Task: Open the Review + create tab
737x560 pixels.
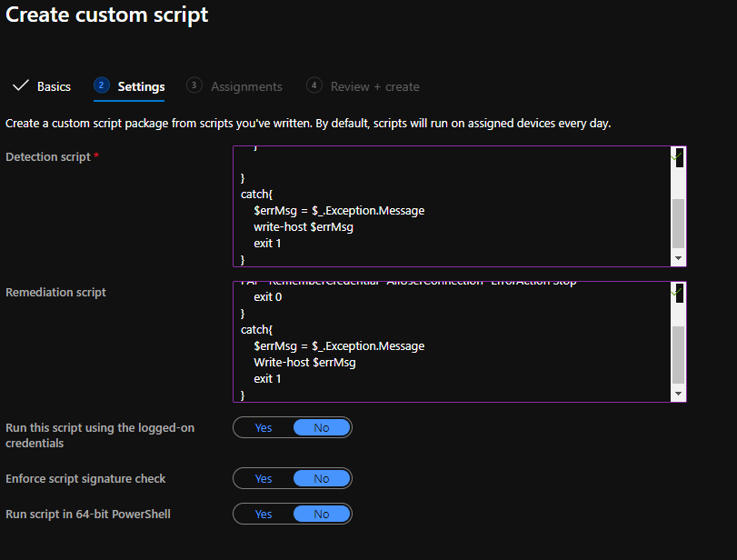Action: 374,86
